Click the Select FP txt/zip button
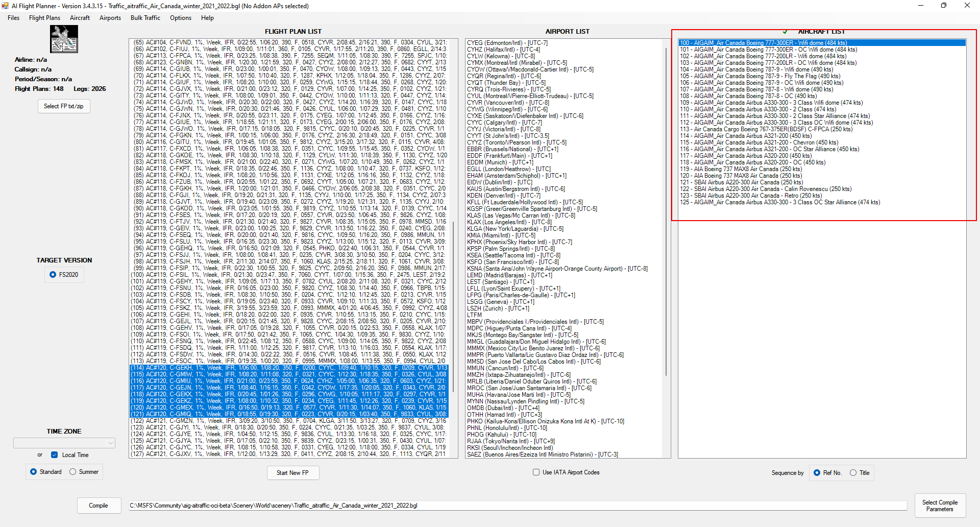The height and width of the screenshot is (527, 980). pyautogui.click(x=64, y=106)
